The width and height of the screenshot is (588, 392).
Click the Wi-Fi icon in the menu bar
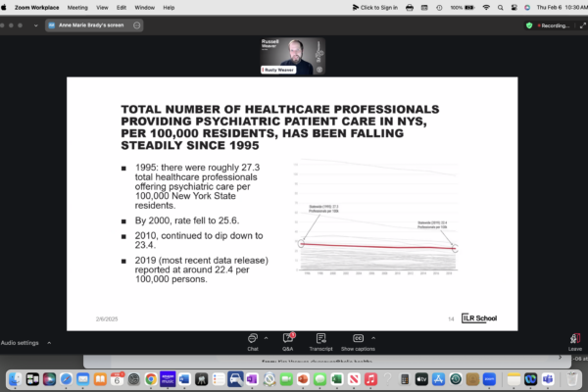[x=486, y=7]
